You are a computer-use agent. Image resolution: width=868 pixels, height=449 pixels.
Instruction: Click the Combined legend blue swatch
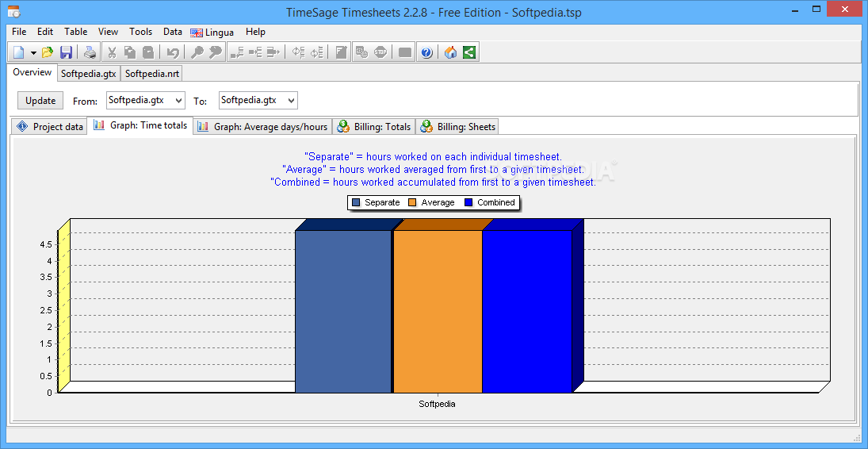[468, 203]
